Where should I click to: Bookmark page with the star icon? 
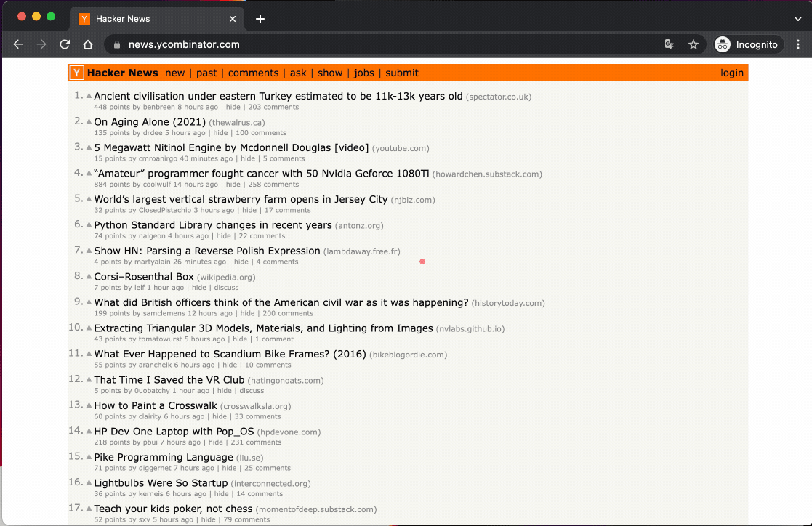(694, 44)
